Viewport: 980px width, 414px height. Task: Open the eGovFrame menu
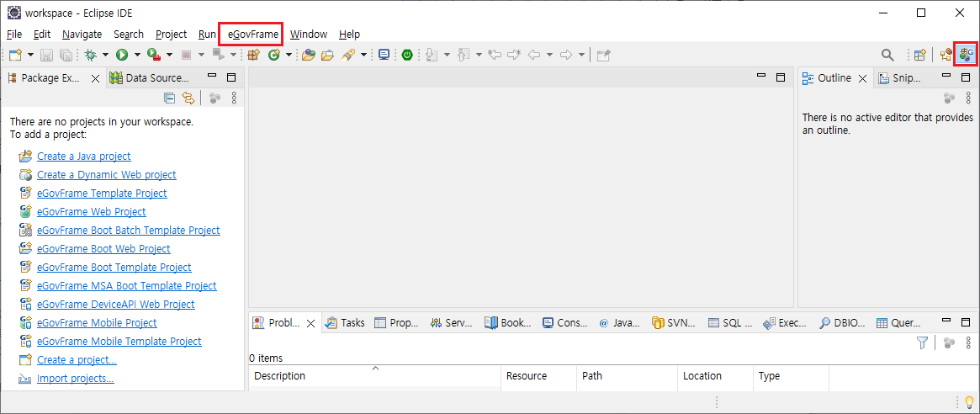tap(252, 34)
